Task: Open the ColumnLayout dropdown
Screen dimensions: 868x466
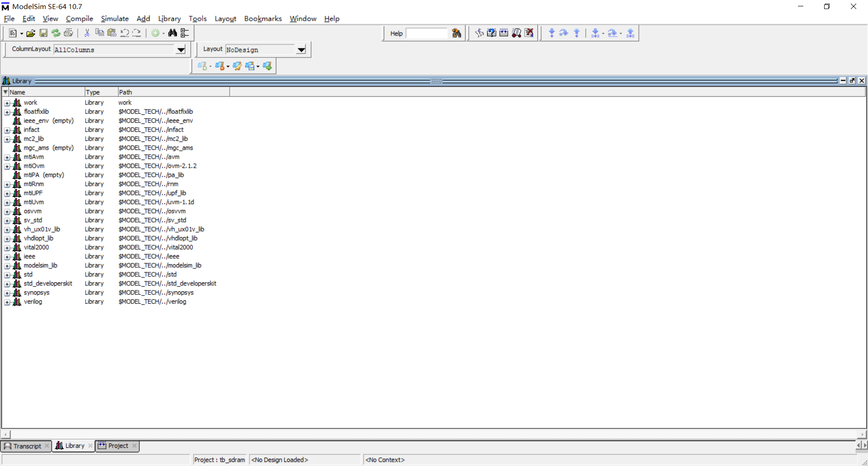Action: point(181,50)
